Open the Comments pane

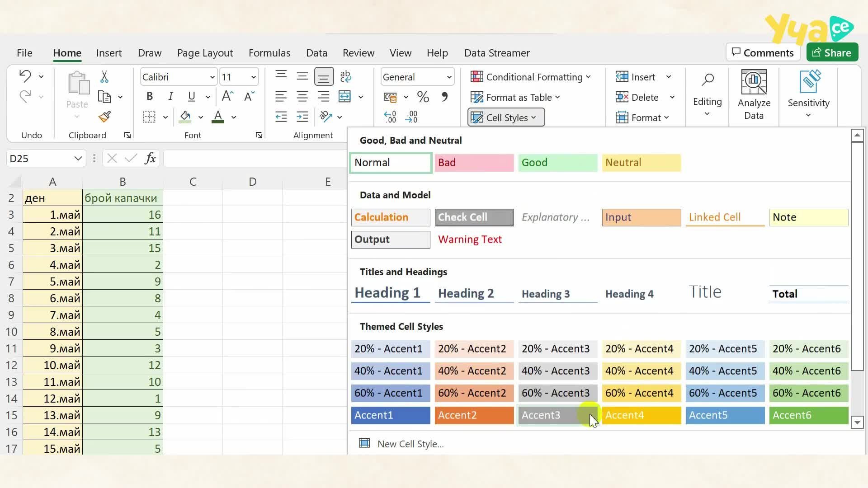point(763,52)
